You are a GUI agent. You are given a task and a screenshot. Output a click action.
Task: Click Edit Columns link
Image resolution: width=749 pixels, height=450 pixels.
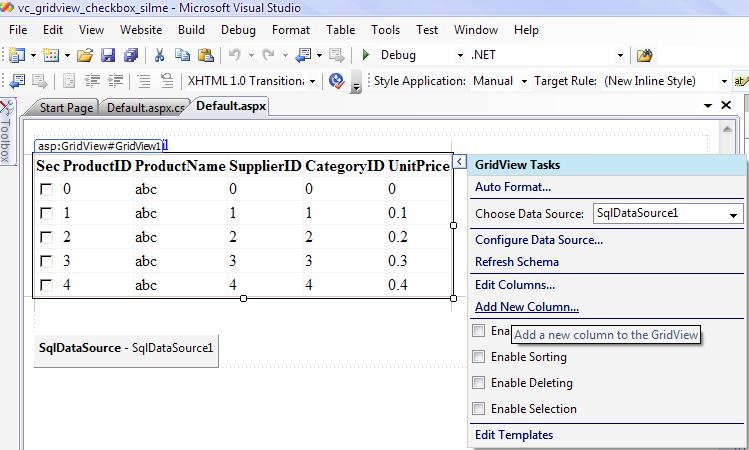click(x=515, y=285)
